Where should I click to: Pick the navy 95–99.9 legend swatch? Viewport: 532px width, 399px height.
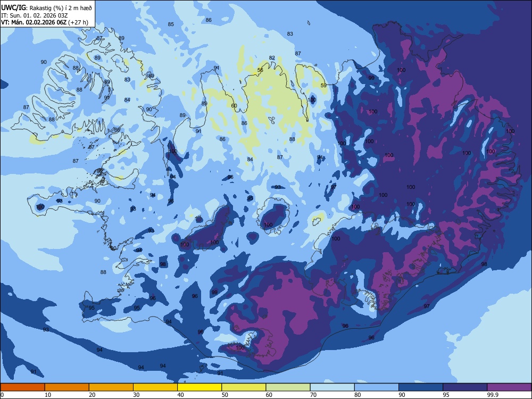pyautogui.click(x=465, y=387)
